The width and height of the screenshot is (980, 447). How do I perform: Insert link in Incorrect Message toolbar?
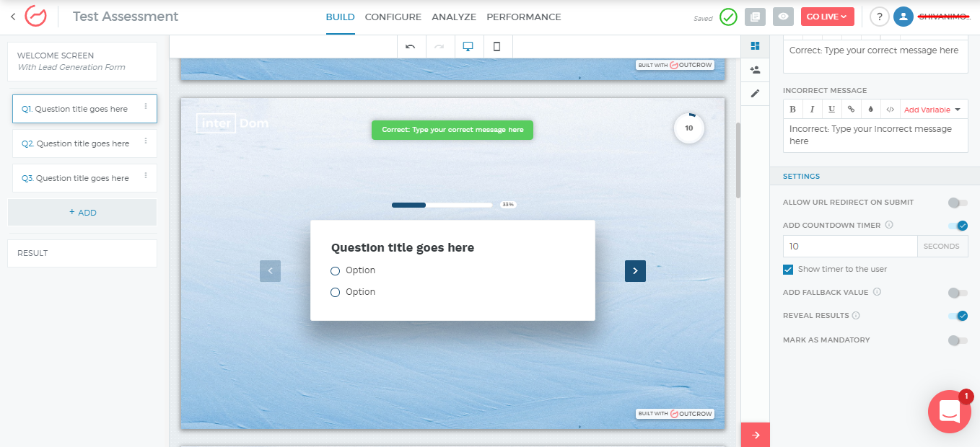(x=852, y=110)
